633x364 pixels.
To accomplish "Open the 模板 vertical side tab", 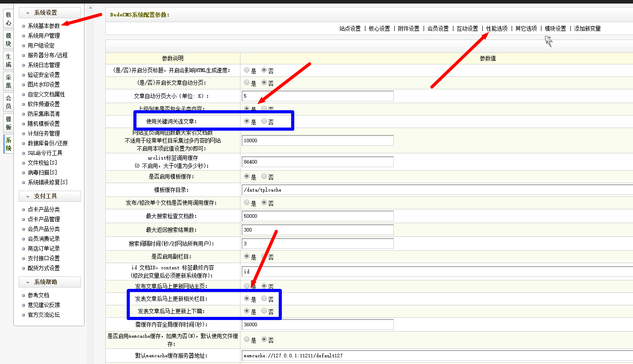I will pos(8,124).
